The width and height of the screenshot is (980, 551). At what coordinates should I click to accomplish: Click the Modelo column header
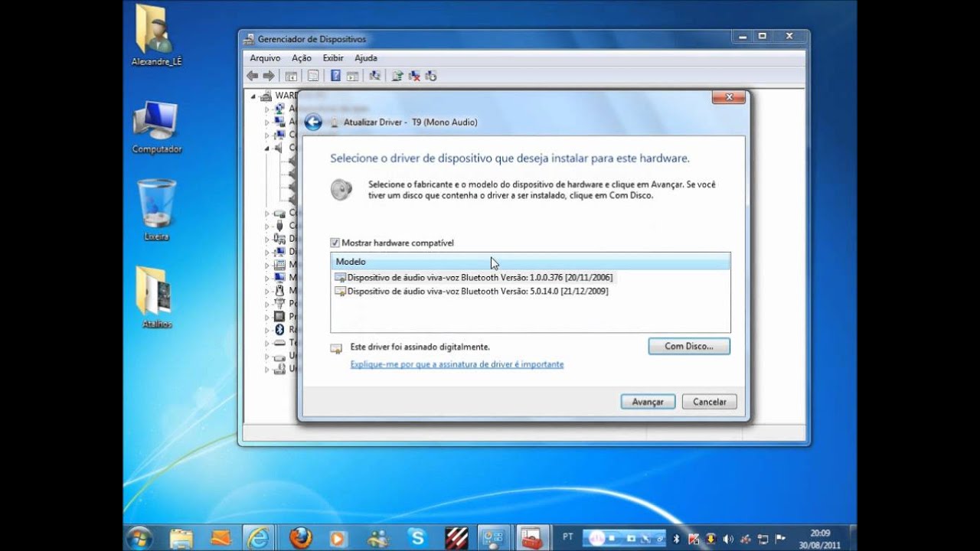531,262
